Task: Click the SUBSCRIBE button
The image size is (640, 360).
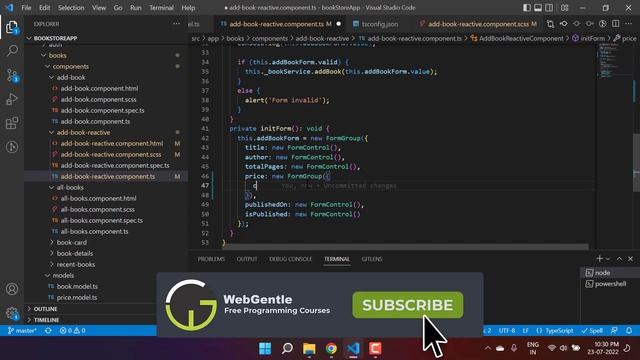Action: pos(408,305)
